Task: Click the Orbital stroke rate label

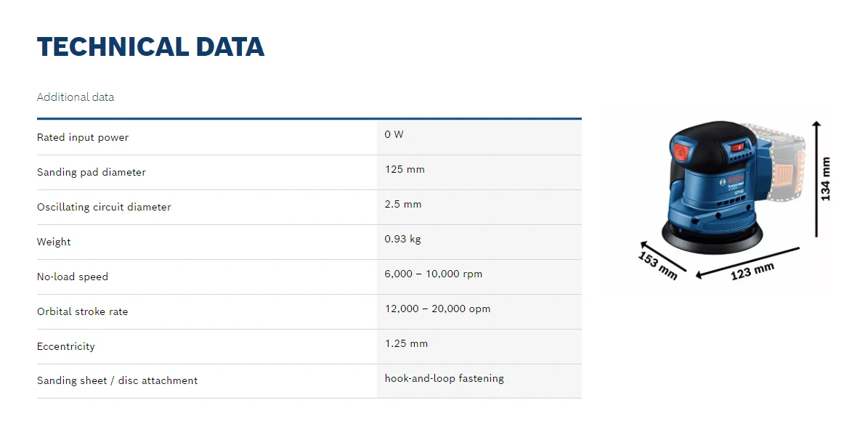Action: coord(83,311)
